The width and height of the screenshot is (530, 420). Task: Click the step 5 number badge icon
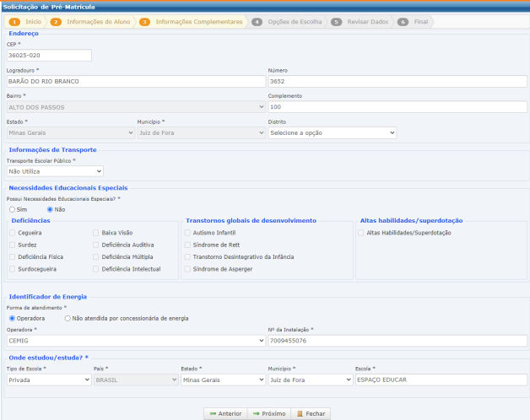336,22
